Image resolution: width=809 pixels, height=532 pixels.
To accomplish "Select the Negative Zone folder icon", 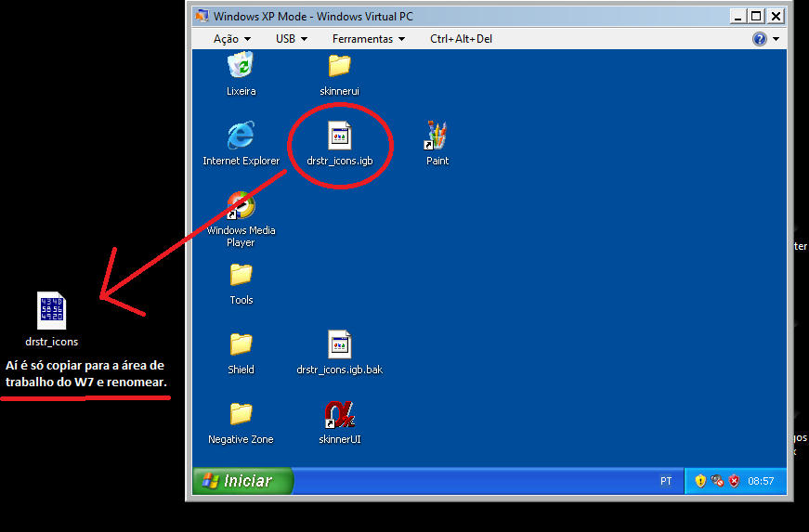I will (241, 414).
